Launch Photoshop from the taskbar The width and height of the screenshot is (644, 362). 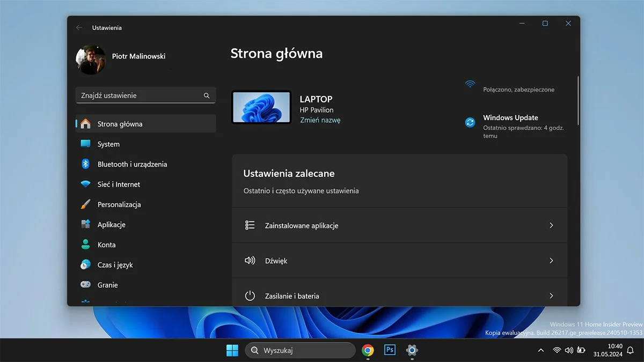coord(390,350)
